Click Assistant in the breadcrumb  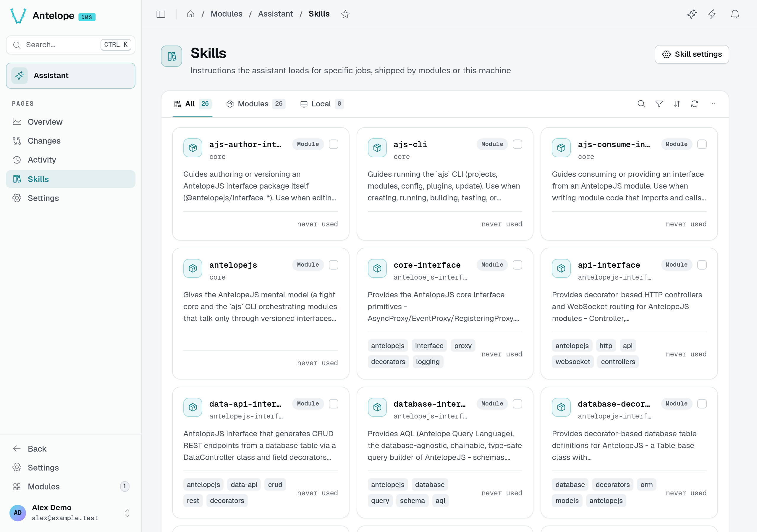pos(275,14)
